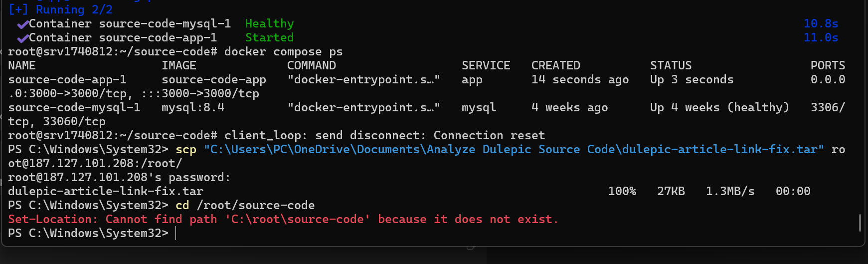Click '4 weeks ago' created value
The height and width of the screenshot is (264, 868).
pos(570,108)
